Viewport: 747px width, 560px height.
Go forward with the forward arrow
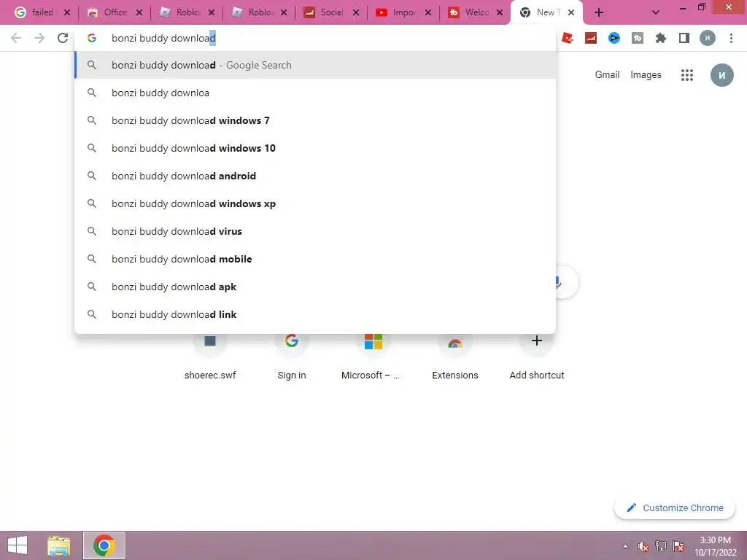pos(39,38)
